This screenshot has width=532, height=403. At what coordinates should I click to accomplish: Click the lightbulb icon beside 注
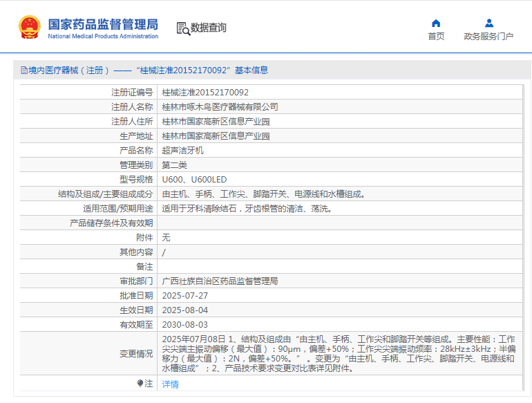[140, 383]
